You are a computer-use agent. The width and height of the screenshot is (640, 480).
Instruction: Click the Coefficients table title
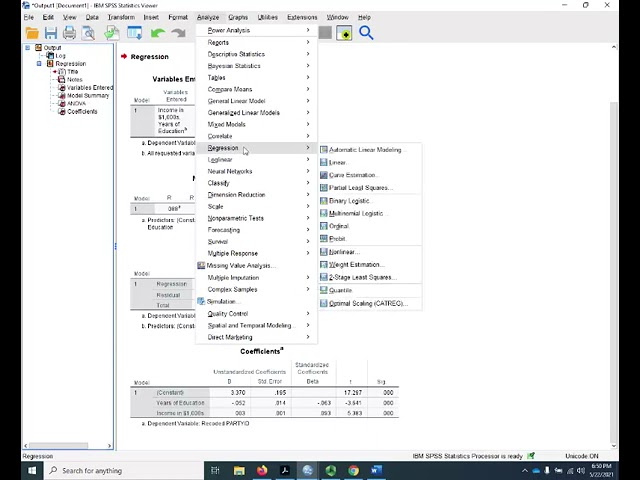click(262, 351)
